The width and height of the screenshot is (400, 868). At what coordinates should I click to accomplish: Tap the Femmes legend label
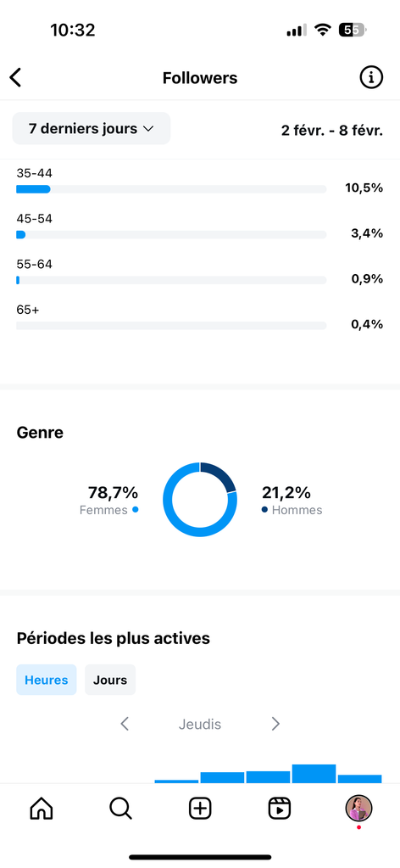pyautogui.click(x=103, y=511)
